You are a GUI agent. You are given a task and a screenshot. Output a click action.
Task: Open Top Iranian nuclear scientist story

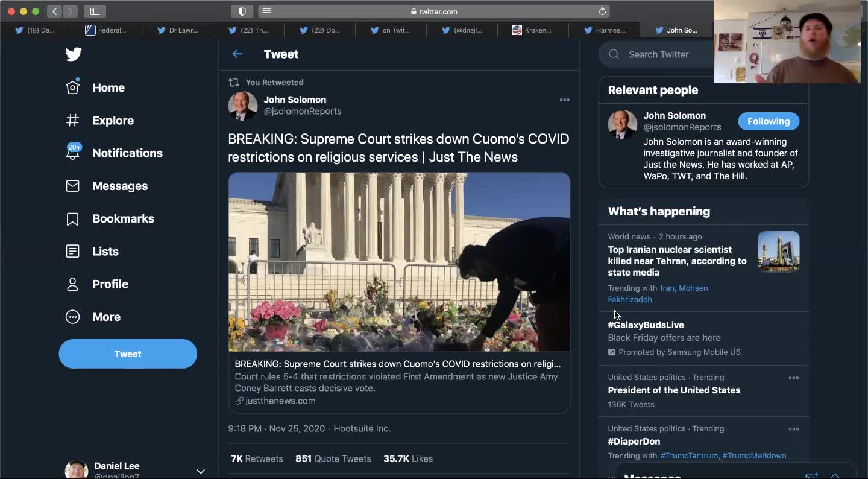tap(677, 261)
